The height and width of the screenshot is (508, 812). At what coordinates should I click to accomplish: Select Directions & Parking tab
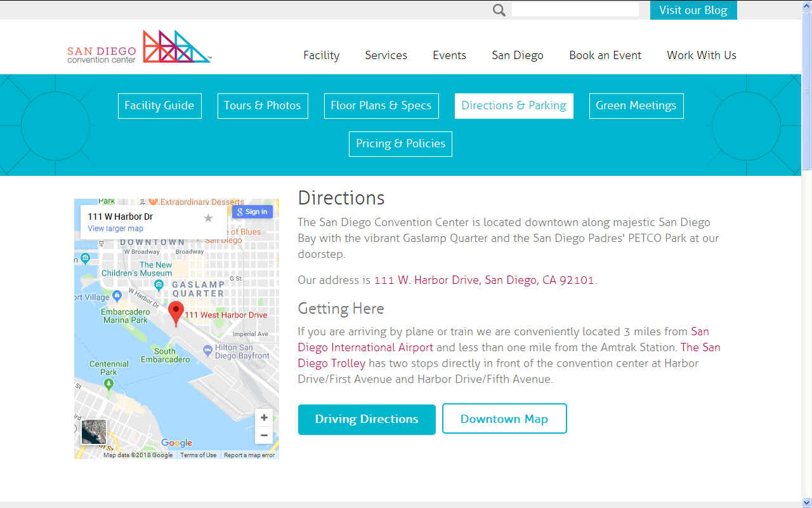514,105
